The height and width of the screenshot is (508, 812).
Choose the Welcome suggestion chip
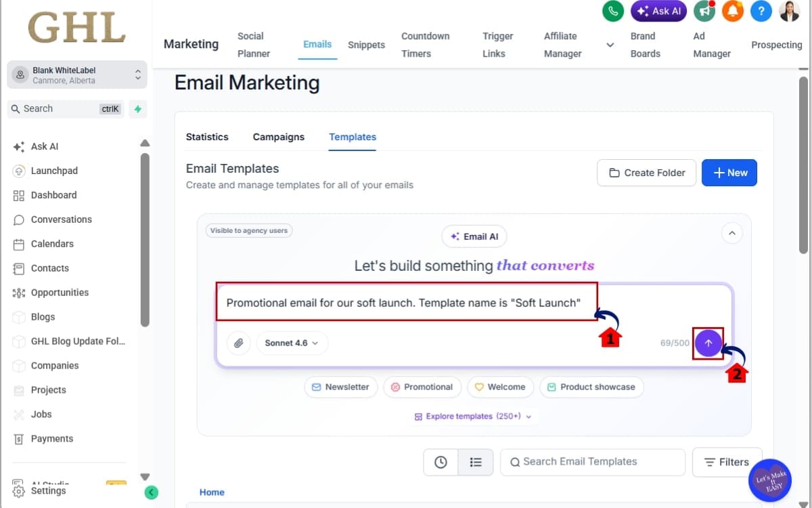pos(500,387)
